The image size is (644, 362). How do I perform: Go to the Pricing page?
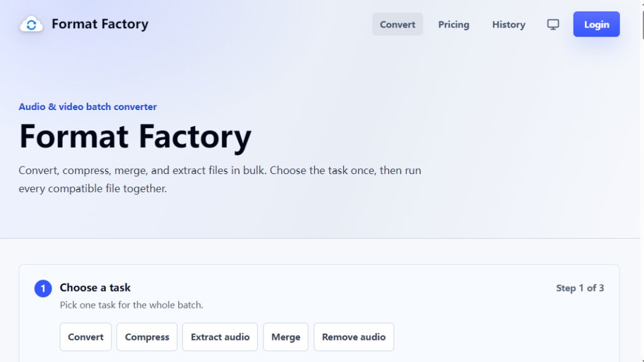coord(453,25)
